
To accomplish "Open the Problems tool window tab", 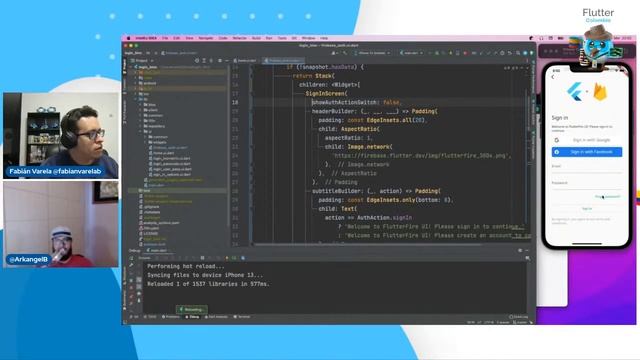I will pyautogui.click(x=171, y=317).
